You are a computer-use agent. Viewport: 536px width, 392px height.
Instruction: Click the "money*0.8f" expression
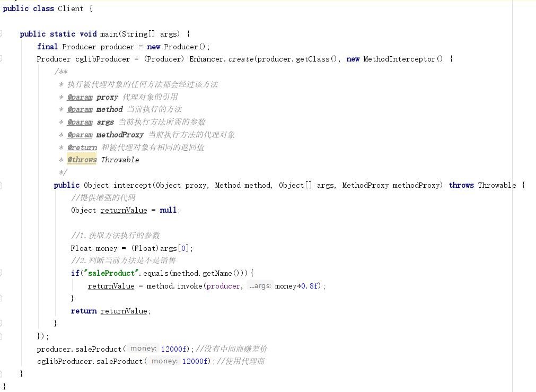pos(297,286)
